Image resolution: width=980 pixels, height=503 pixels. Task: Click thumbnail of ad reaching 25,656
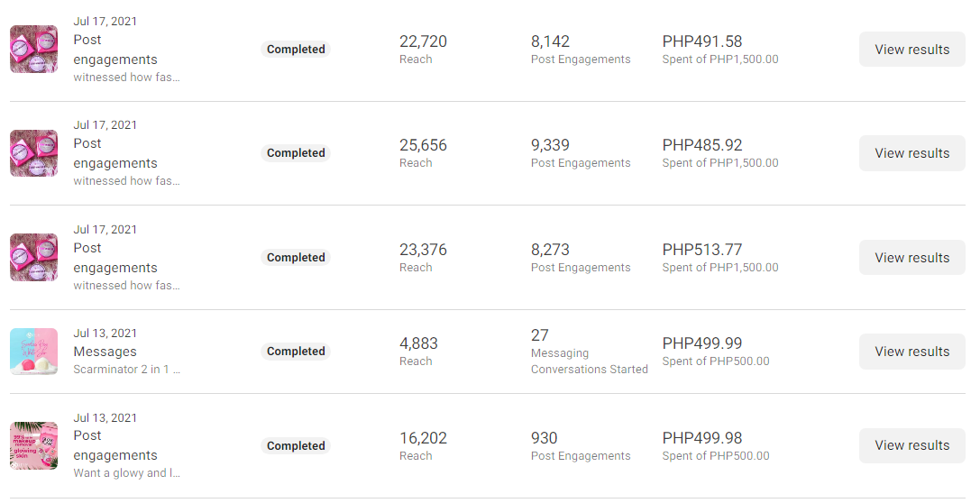[x=33, y=153]
